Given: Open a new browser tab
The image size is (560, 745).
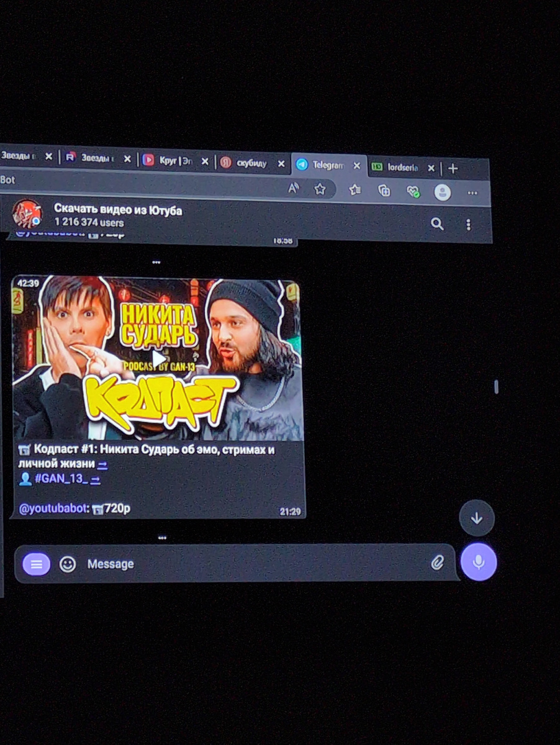Looking at the screenshot, I should click(453, 168).
